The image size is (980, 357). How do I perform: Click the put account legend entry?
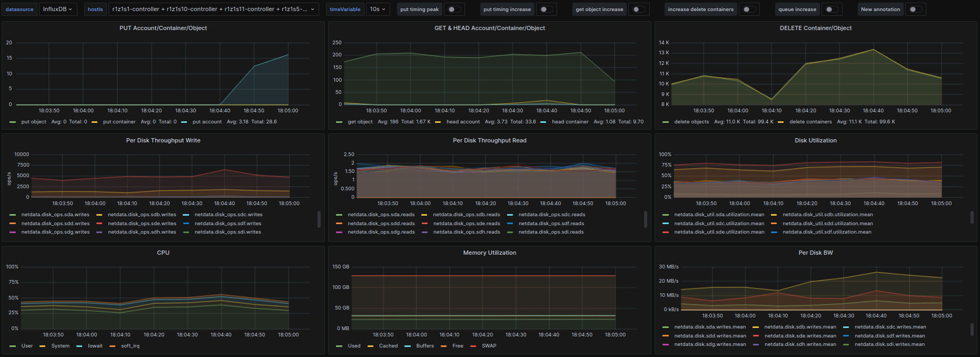pos(206,122)
